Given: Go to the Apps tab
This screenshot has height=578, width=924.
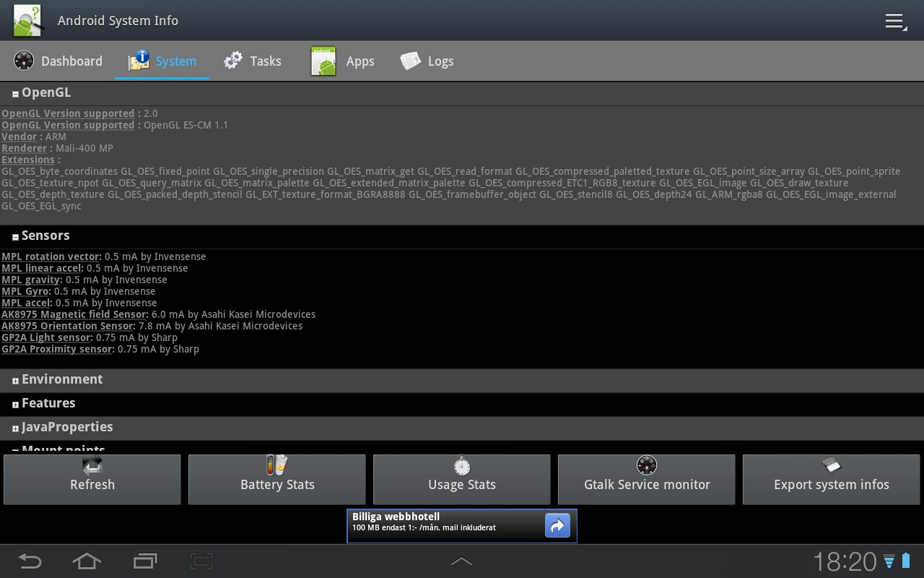Looking at the screenshot, I should click(x=343, y=61).
